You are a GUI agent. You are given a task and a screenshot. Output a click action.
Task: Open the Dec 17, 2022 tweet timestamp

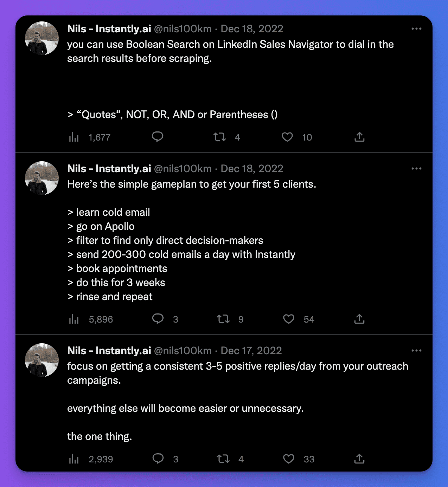251,351
